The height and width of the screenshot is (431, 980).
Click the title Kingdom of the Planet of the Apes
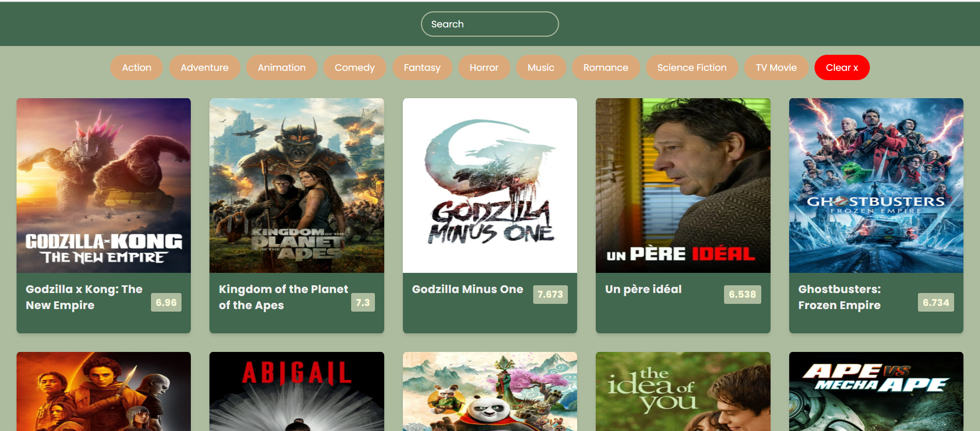click(283, 297)
